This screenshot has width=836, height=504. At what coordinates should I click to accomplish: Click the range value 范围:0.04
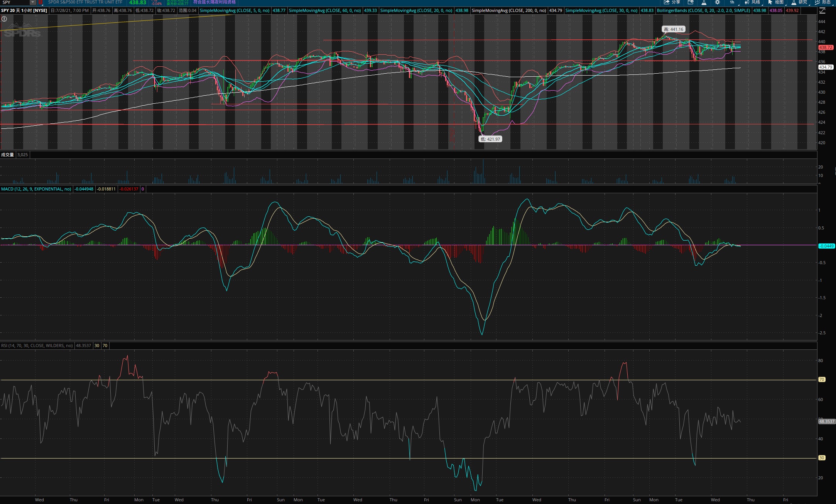click(187, 10)
